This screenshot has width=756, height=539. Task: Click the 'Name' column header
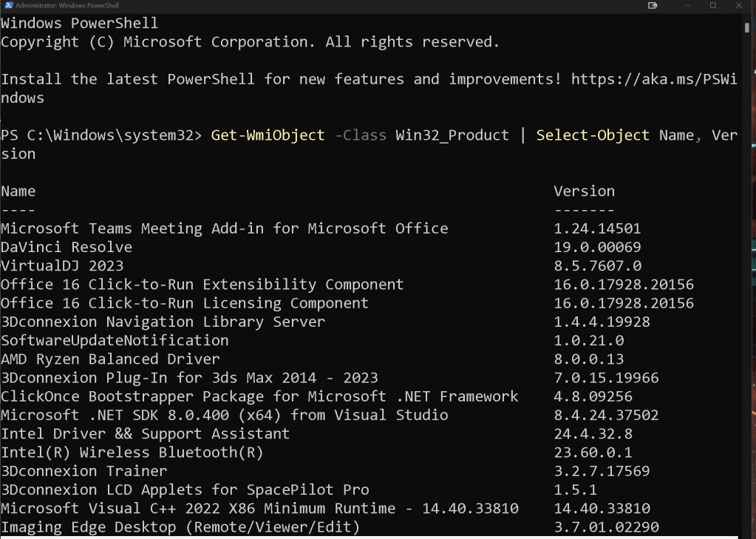[18, 191]
